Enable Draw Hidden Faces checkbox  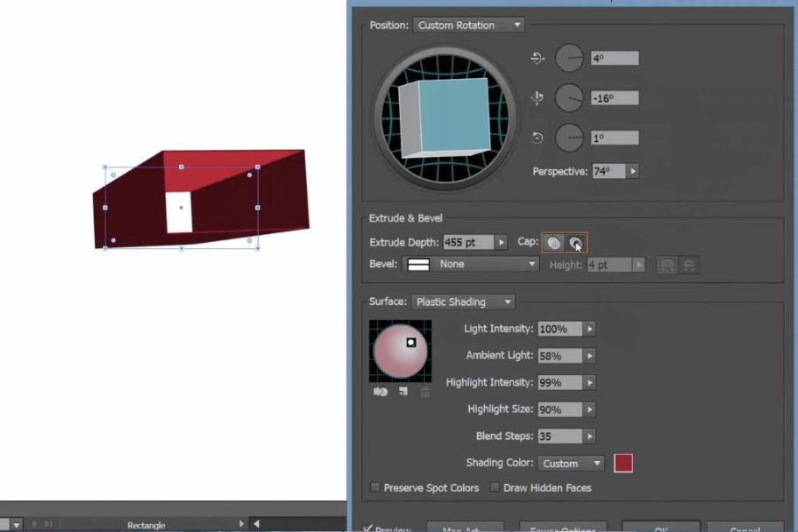pyautogui.click(x=496, y=488)
